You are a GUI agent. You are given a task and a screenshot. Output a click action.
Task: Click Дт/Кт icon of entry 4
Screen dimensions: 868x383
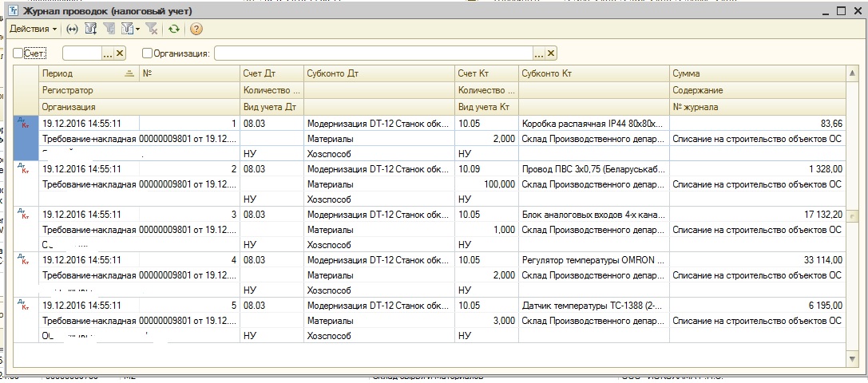[25, 259]
